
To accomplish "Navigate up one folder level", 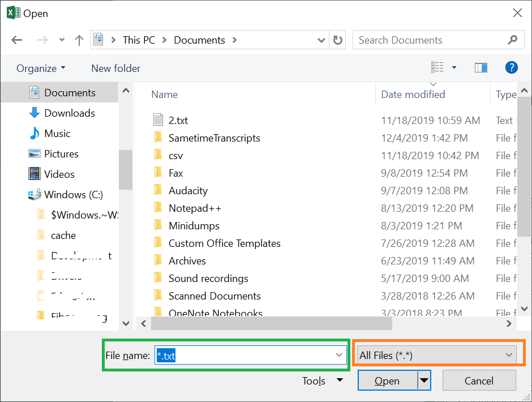I will point(79,40).
